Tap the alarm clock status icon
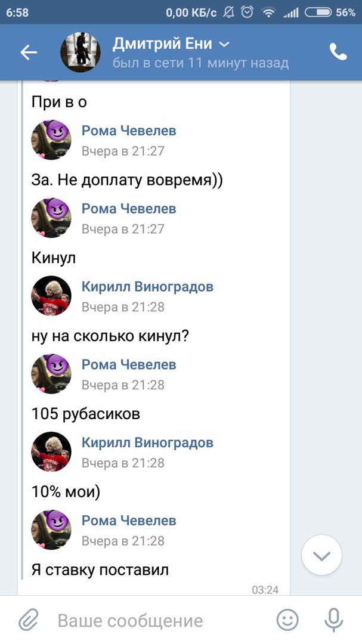 [247, 12]
